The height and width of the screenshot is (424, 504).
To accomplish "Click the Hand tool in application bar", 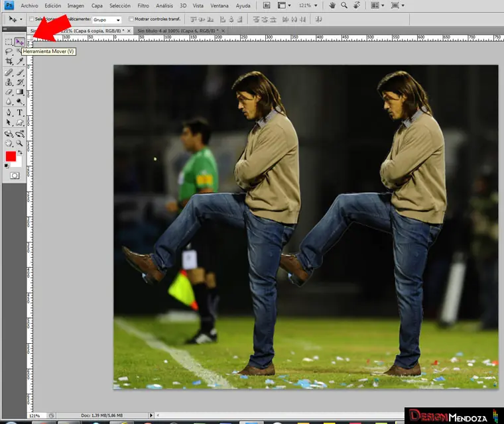I will tap(332, 5).
